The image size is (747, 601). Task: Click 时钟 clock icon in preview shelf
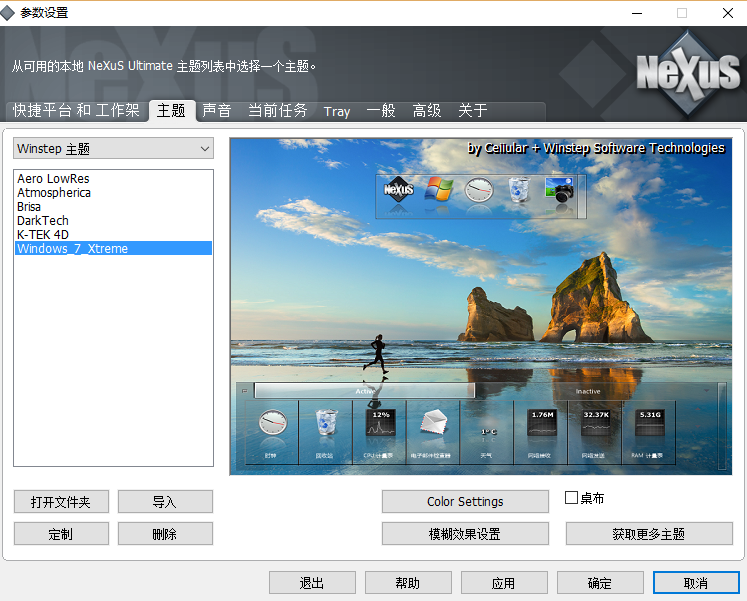(x=273, y=422)
